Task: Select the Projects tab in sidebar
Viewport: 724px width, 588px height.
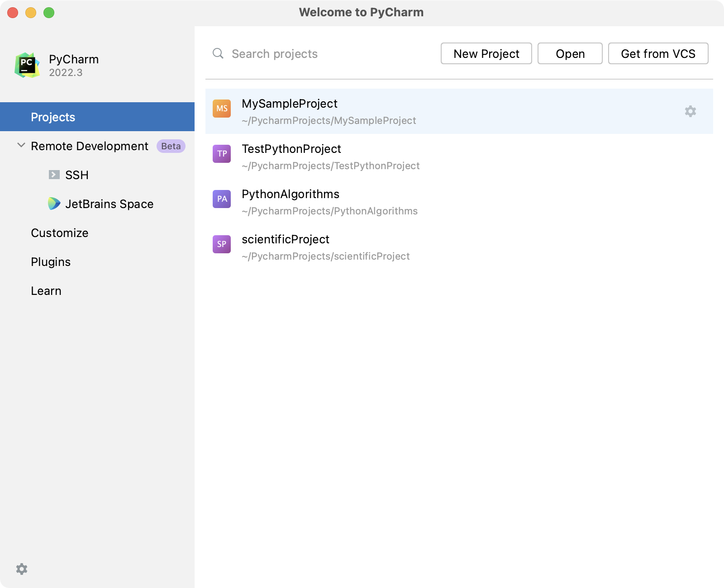Action: (53, 117)
